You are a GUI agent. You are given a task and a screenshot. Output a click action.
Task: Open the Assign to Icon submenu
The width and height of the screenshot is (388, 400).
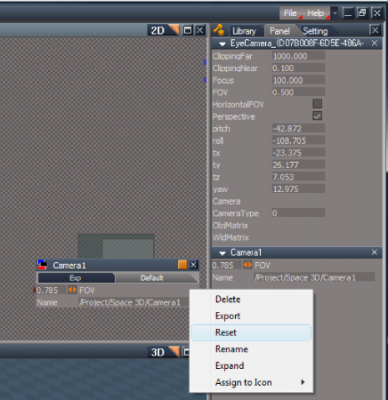(x=251, y=382)
